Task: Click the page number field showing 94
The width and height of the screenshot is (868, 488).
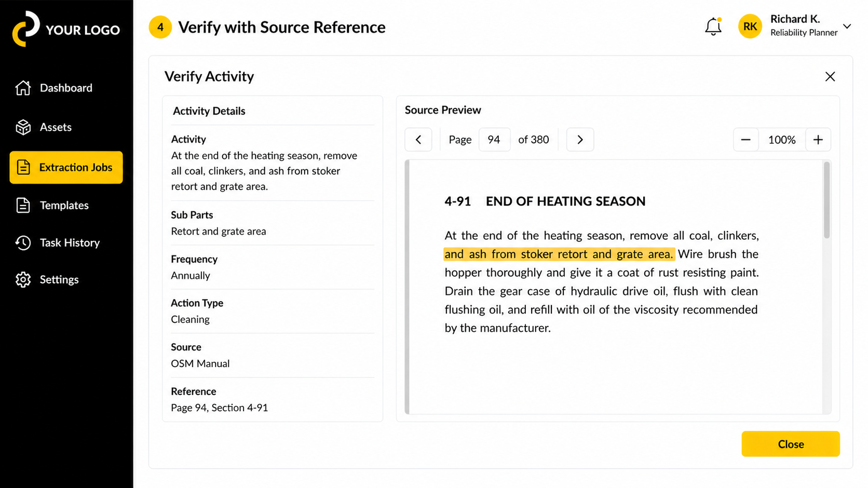Action: (494, 140)
